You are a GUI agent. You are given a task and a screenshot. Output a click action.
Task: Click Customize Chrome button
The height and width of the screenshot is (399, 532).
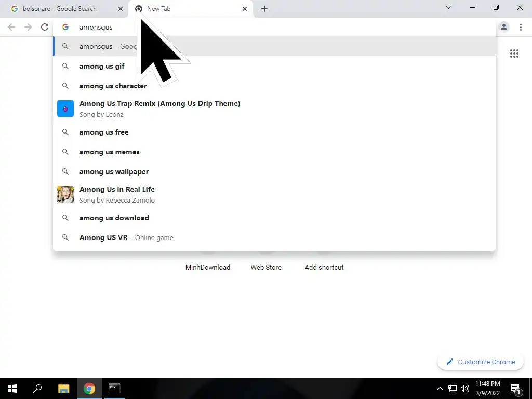click(481, 362)
